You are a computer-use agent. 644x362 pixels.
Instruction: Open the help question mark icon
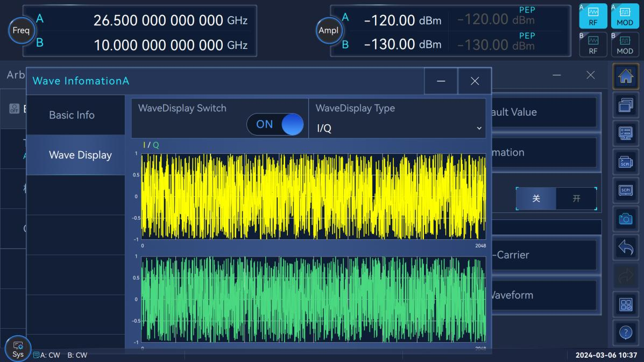(626, 332)
